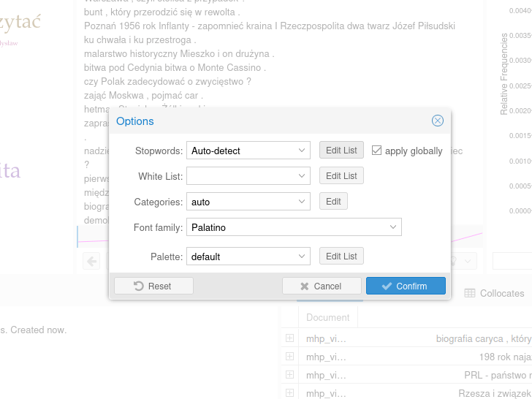
Task: Expand the Palette default dropdown
Action: tap(248, 256)
